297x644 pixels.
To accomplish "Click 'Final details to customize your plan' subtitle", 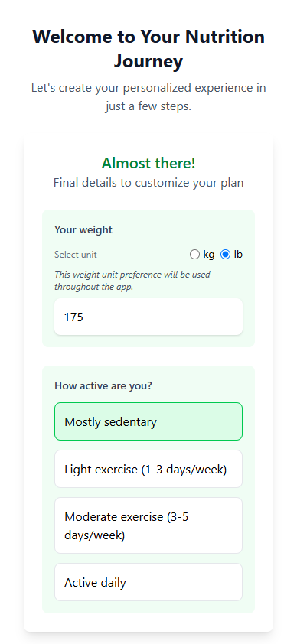I will click(148, 183).
